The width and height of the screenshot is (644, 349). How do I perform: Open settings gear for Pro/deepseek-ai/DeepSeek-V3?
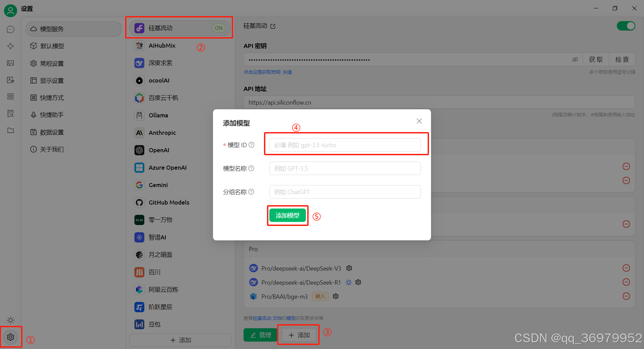coord(349,268)
